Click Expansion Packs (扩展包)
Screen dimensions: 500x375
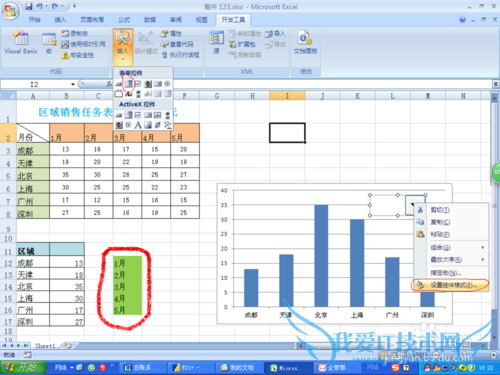click(242, 44)
